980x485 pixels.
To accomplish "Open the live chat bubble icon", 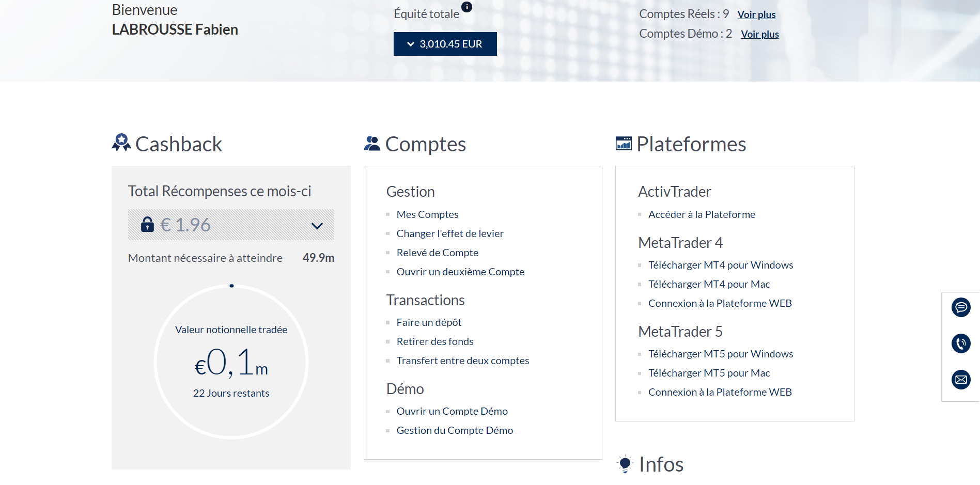I will coord(960,307).
